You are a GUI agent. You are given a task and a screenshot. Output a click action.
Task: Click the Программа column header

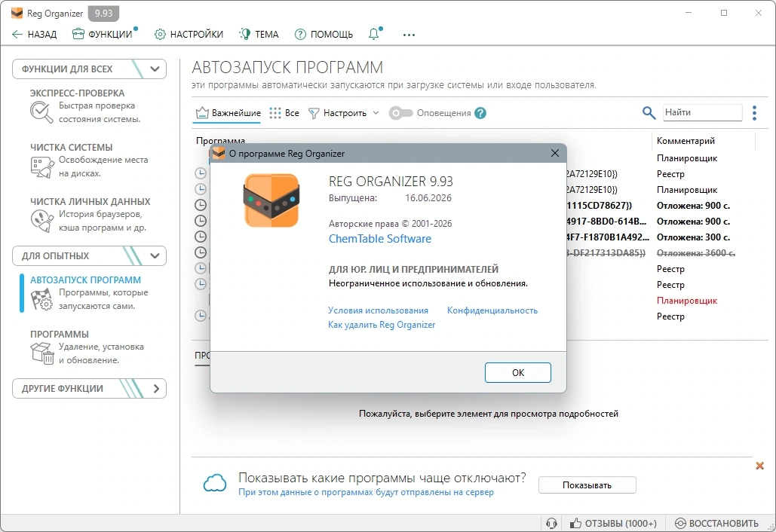220,141
